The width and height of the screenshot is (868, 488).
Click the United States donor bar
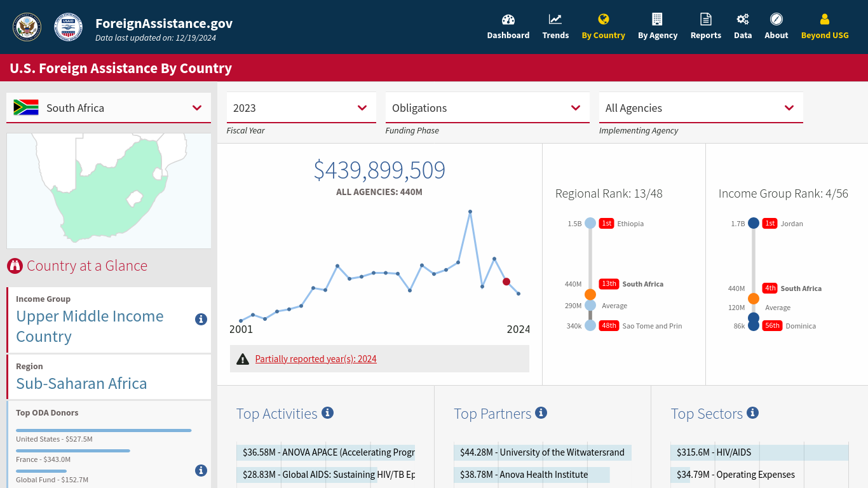pos(104,430)
